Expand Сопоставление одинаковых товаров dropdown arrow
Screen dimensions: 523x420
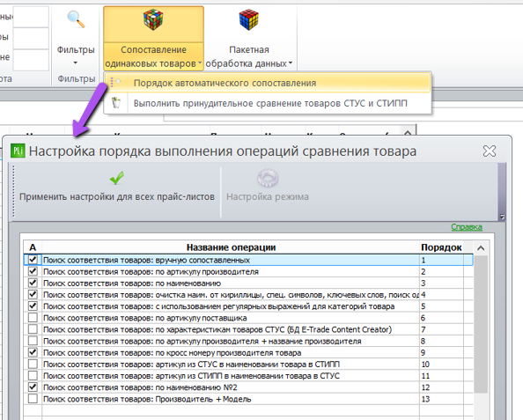tap(200, 63)
